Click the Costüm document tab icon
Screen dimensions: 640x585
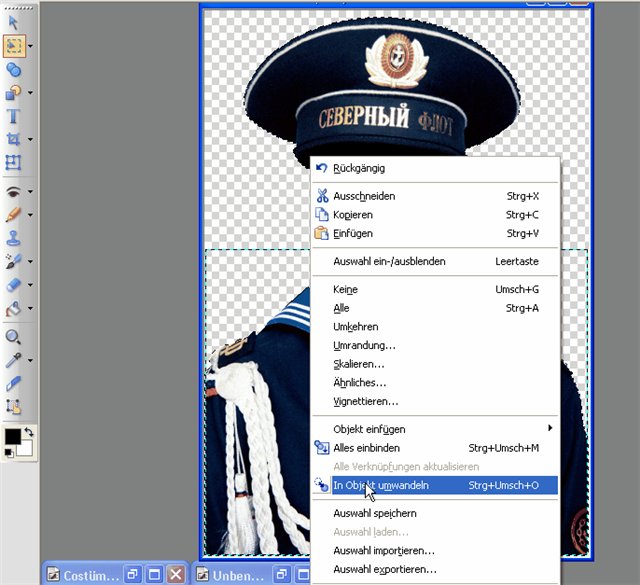(53, 575)
